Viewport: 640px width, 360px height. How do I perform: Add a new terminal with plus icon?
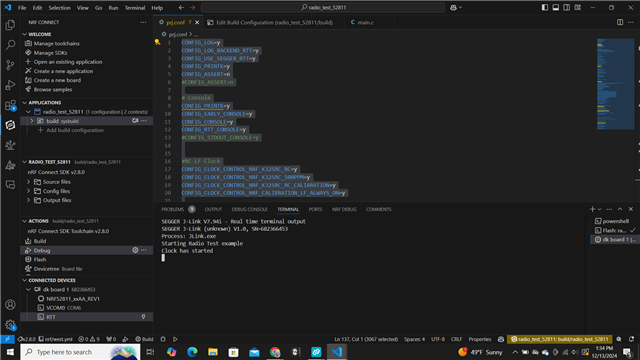592,209
